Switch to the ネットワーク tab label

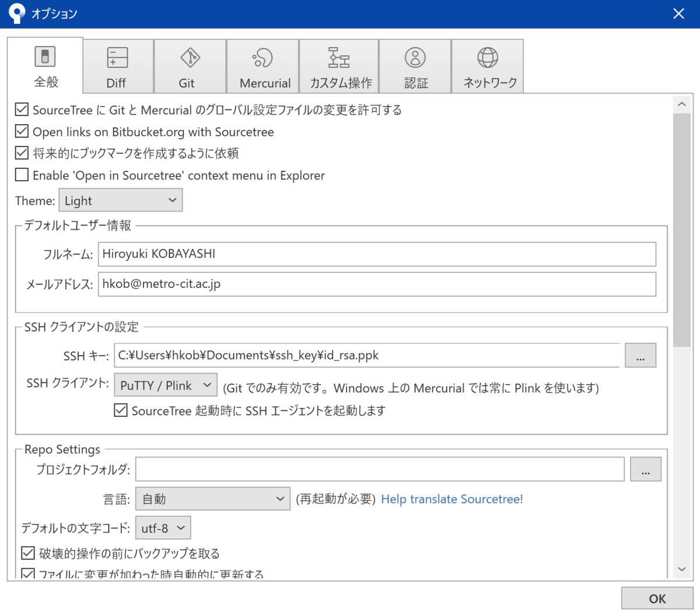tap(490, 83)
